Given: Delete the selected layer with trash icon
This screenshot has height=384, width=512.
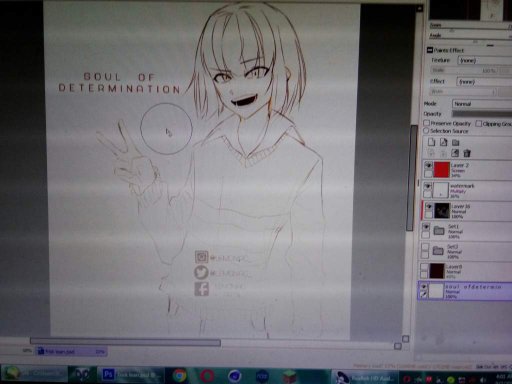Looking at the screenshot, I should pos(467,153).
